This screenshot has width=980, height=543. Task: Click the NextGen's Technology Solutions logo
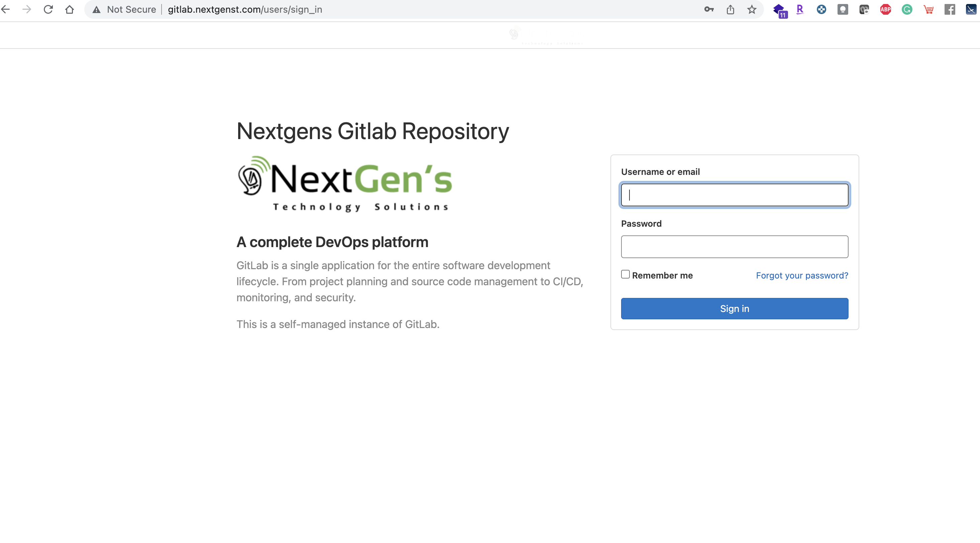coord(345,184)
